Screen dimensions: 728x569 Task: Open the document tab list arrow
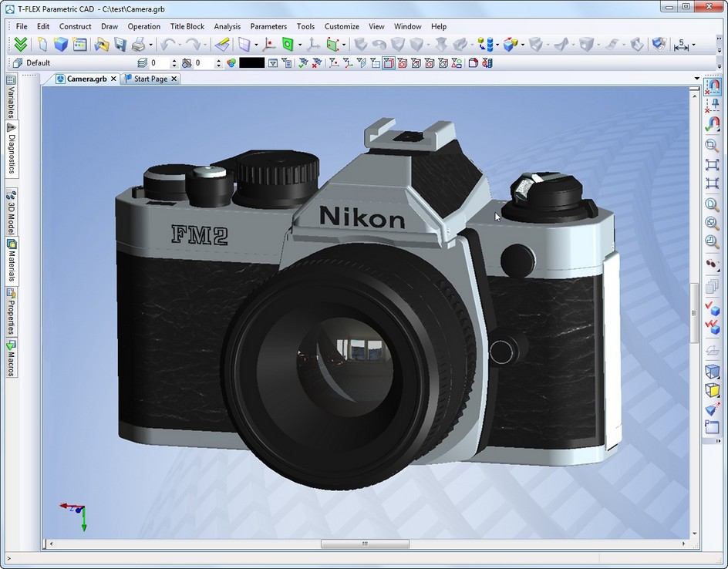[697, 79]
